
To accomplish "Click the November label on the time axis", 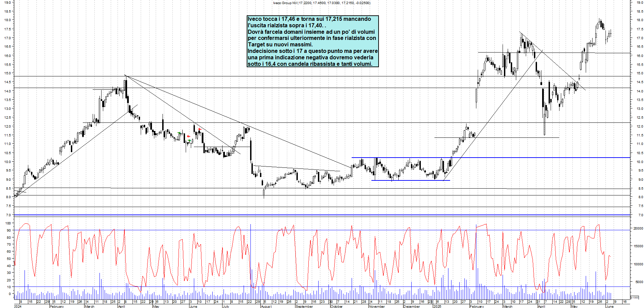I will [x=377, y=306].
